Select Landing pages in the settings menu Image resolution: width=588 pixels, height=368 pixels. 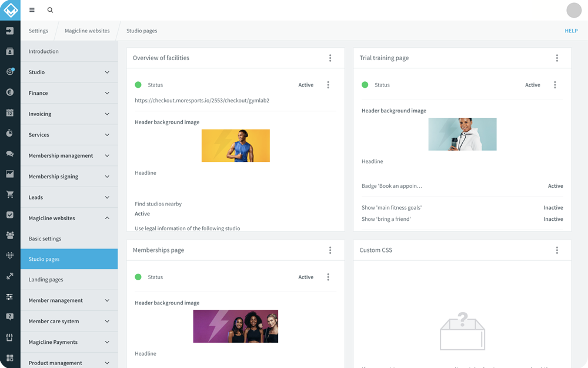coord(46,280)
